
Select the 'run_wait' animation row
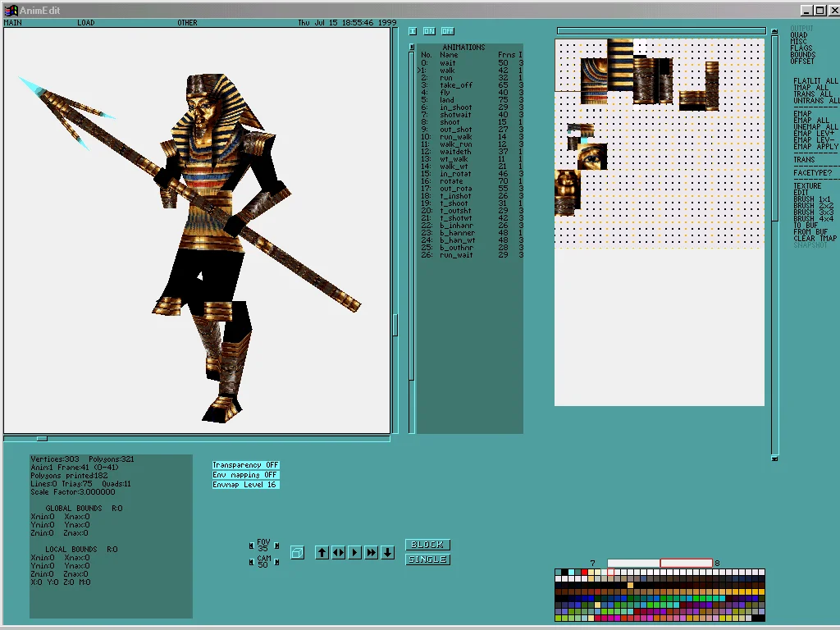[x=472, y=255]
